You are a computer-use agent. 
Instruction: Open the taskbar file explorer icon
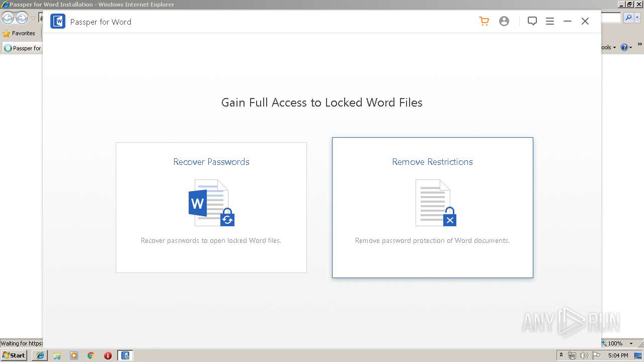pos(57,355)
